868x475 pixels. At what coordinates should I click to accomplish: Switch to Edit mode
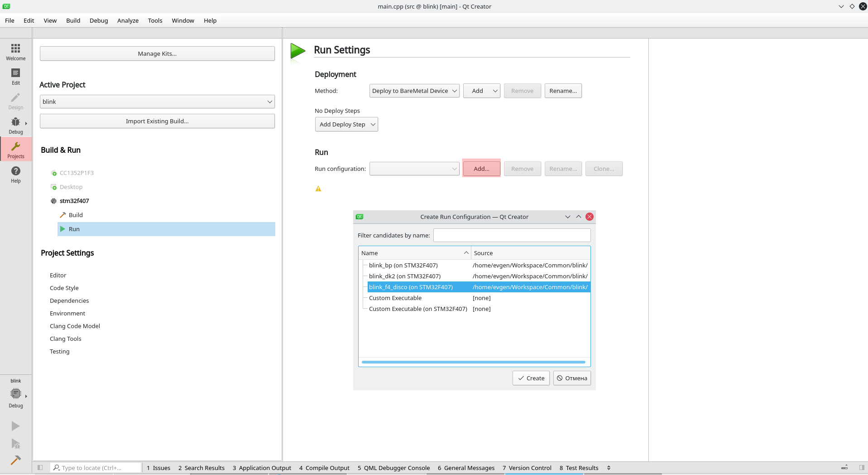(16, 76)
